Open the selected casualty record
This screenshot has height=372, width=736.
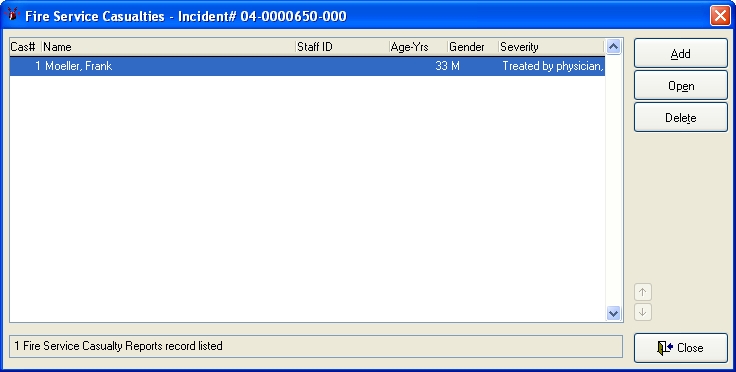681,85
